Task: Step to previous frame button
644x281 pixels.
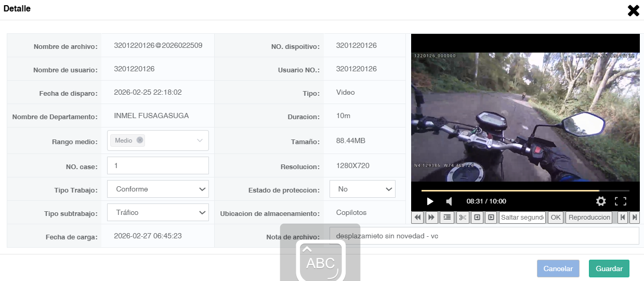Action: (477, 218)
